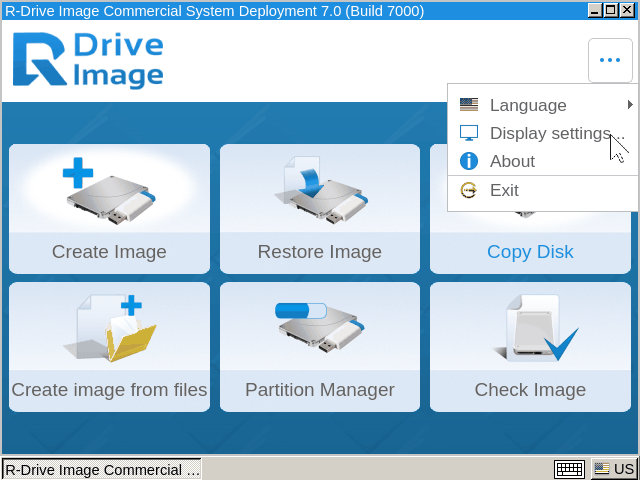Expand the Language submenu arrow
Screen dimensions: 640x480
pyautogui.click(x=630, y=105)
